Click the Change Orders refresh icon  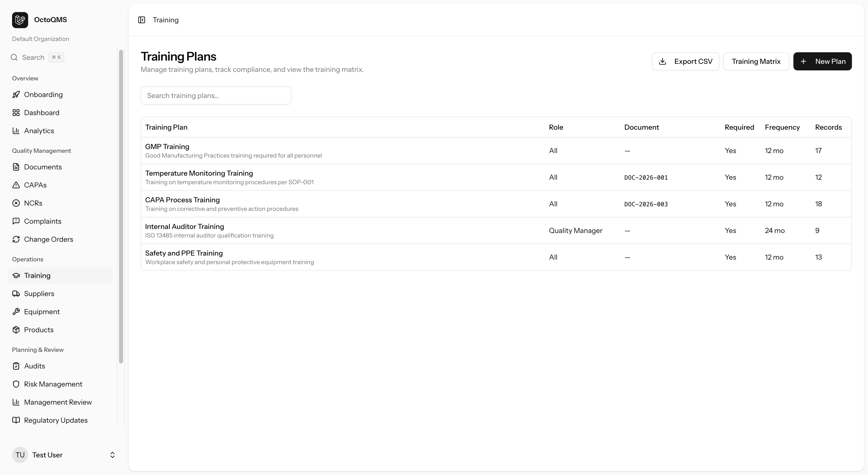(16, 239)
